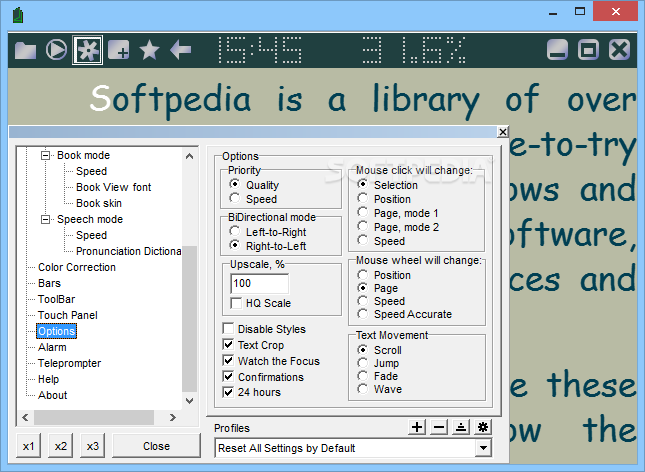Toggle the Watch the Focus checkbox
The height and width of the screenshot is (472, 645).
(x=228, y=360)
